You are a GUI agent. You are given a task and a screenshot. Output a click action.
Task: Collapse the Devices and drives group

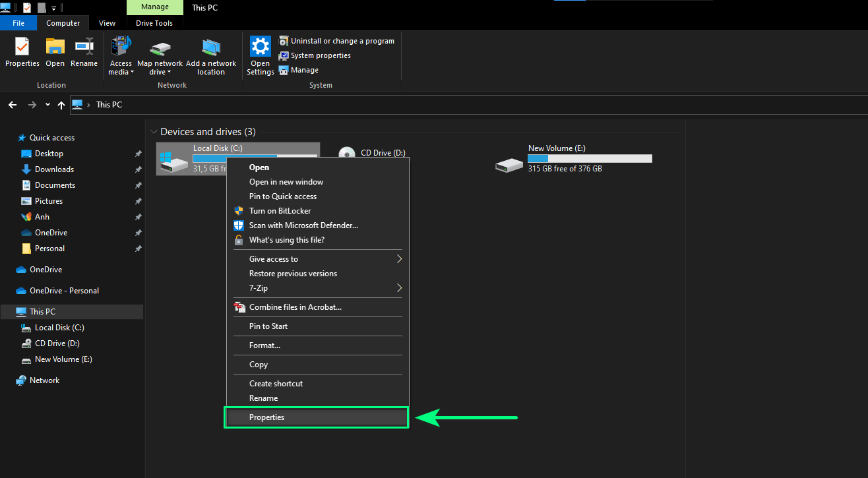click(154, 132)
